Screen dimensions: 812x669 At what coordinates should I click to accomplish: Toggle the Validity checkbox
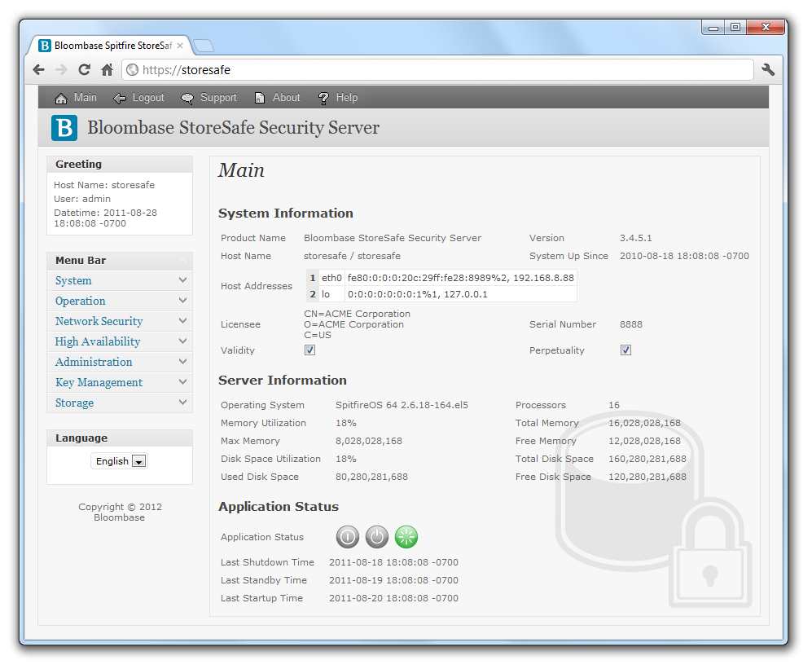tap(309, 350)
